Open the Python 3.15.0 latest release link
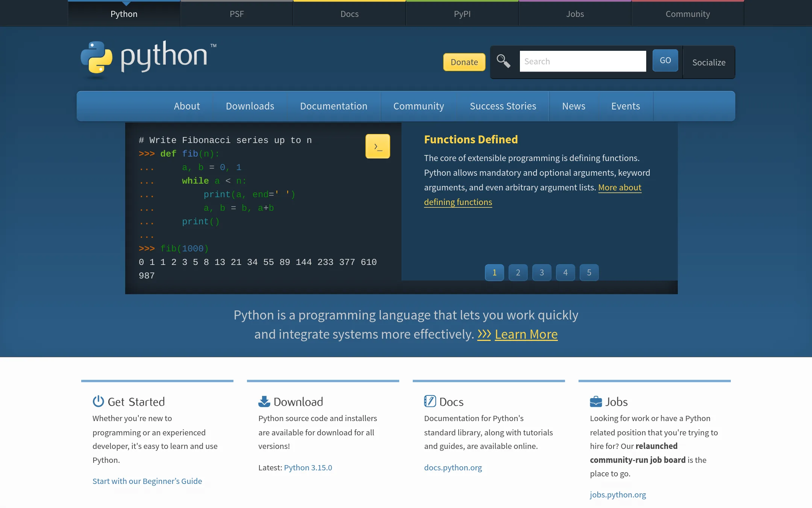 coord(308,467)
